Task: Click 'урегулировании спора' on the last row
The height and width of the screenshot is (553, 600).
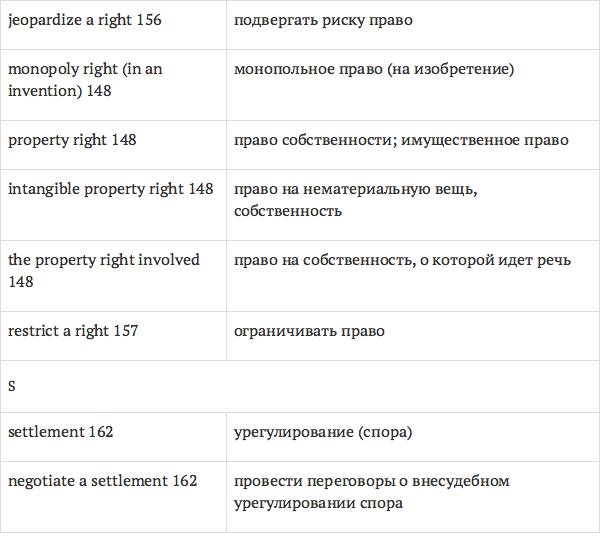Action: pos(318,503)
